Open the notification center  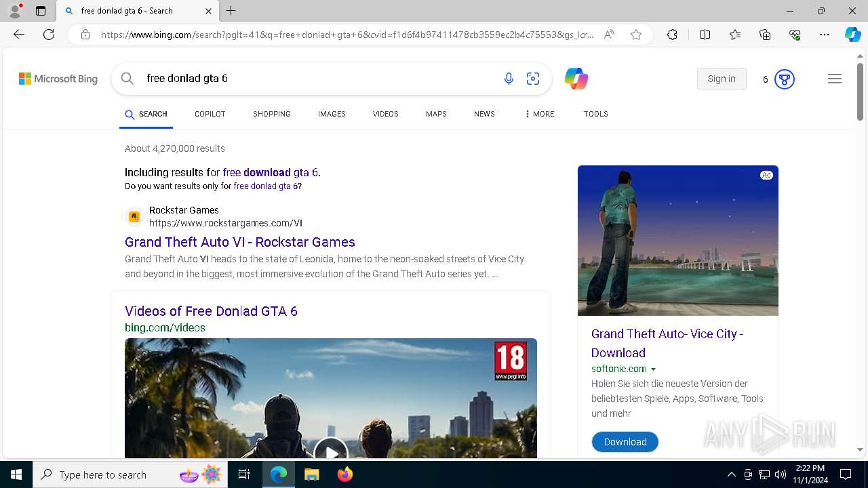pos(846,474)
